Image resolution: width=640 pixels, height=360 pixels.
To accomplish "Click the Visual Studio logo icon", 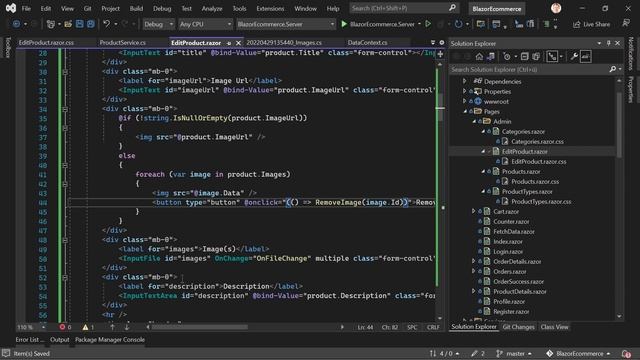I will (x=11, y=8).
